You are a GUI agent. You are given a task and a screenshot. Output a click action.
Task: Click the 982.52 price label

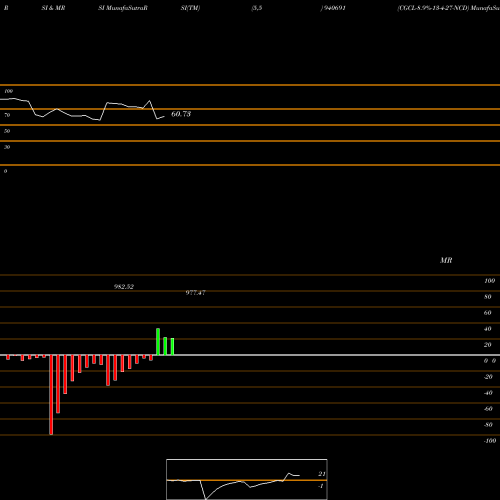(x=124, y=287)
